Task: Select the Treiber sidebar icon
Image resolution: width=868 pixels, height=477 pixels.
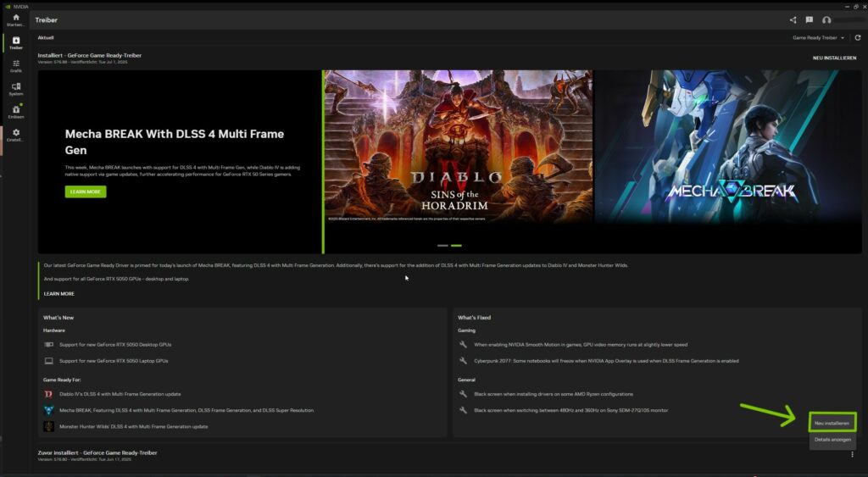Action: pos(15,42)
